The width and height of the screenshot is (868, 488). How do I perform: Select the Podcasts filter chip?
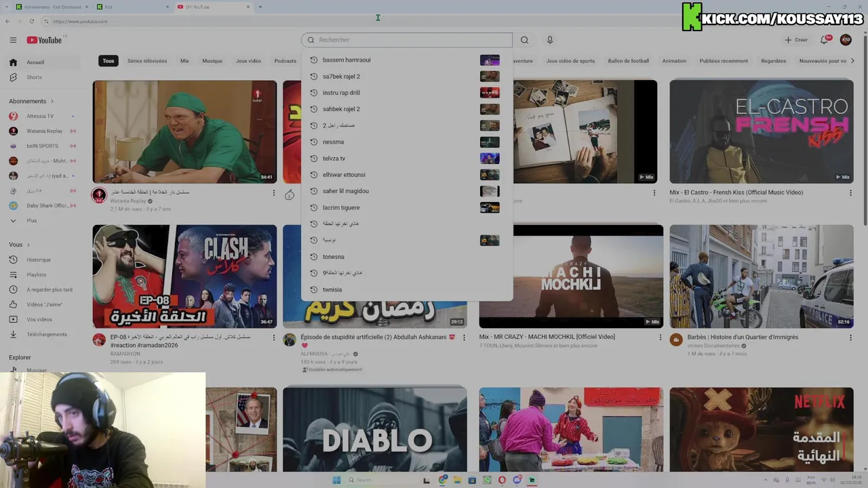285,61
